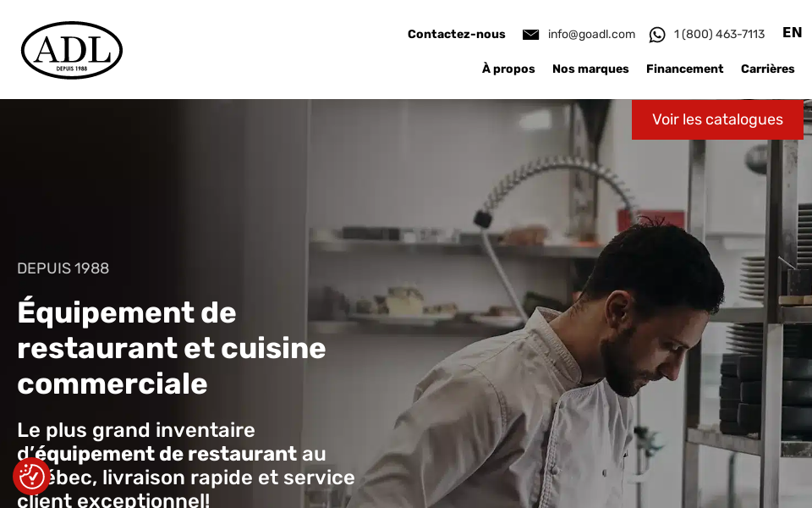Click phone number 1 (800) 463-7113
Screen dimensions: 812x508
719,34
